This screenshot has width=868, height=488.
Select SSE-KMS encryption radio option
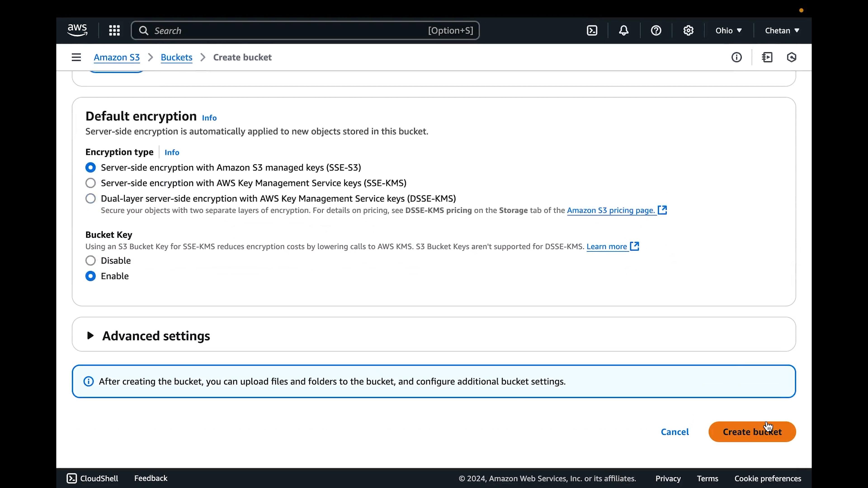[90, 183]
